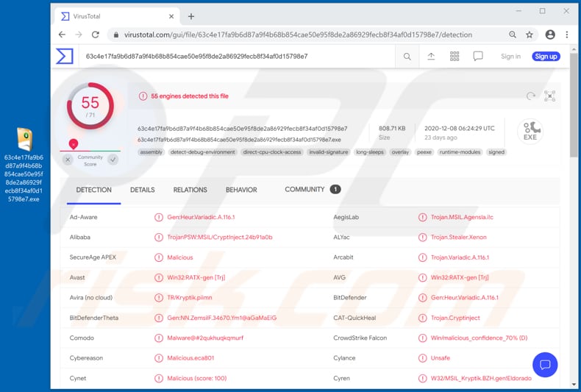Click the EXE file type icon
This screenshot has height=392, width=581.
pyautogui.click(x=530, y=132)
